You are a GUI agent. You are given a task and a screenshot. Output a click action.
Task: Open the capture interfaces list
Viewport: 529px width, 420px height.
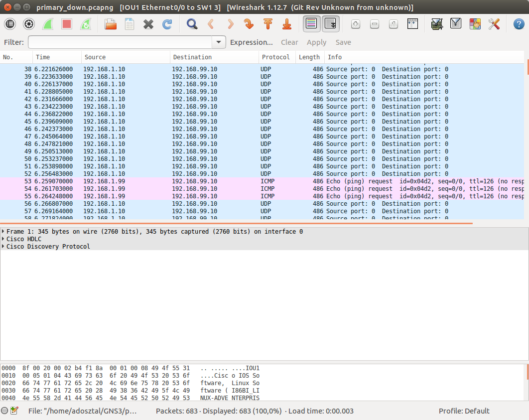pos(10,24)
